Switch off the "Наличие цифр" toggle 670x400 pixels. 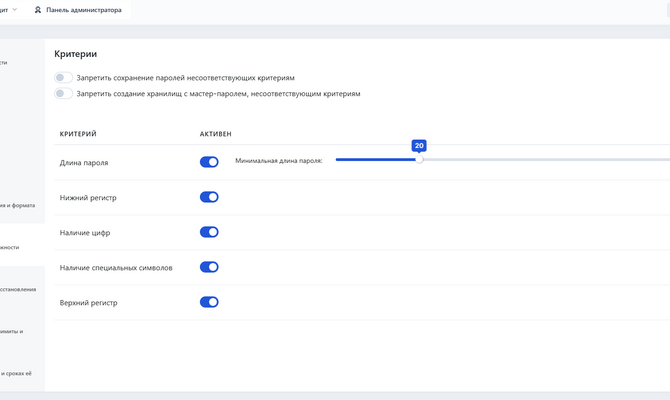click(209, 232)
